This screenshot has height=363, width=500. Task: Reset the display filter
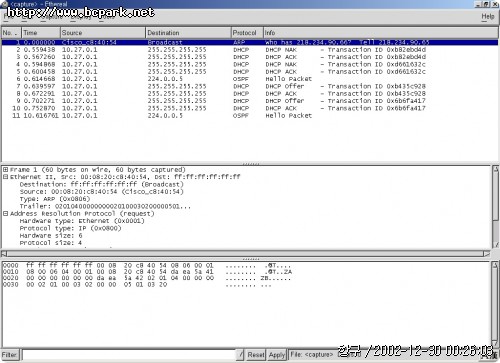point(256,355)
